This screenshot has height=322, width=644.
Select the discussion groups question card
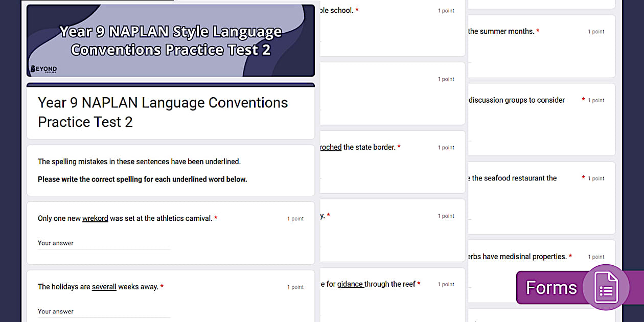coord(542,119)
